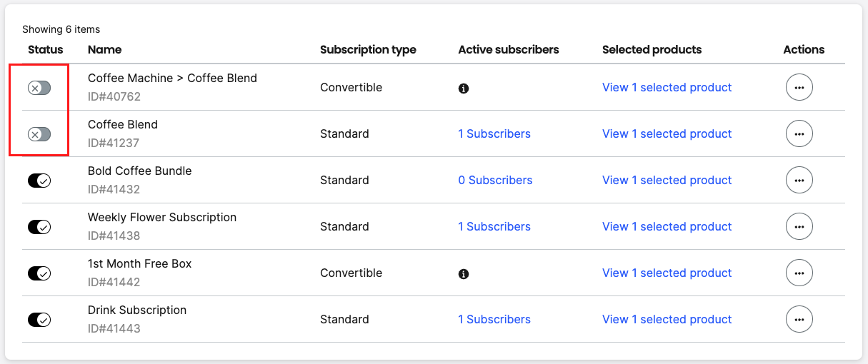This screenshot has height=364, width=868.
Task: Deactivate the Drink Subscription toggle
Action: pyautogui.click(x=39, y=320)
